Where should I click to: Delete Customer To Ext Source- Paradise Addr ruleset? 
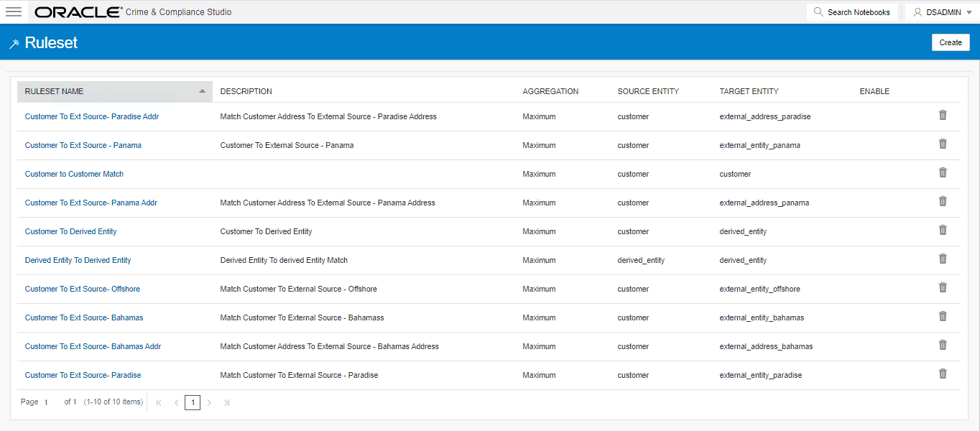(x=943, y=115)
